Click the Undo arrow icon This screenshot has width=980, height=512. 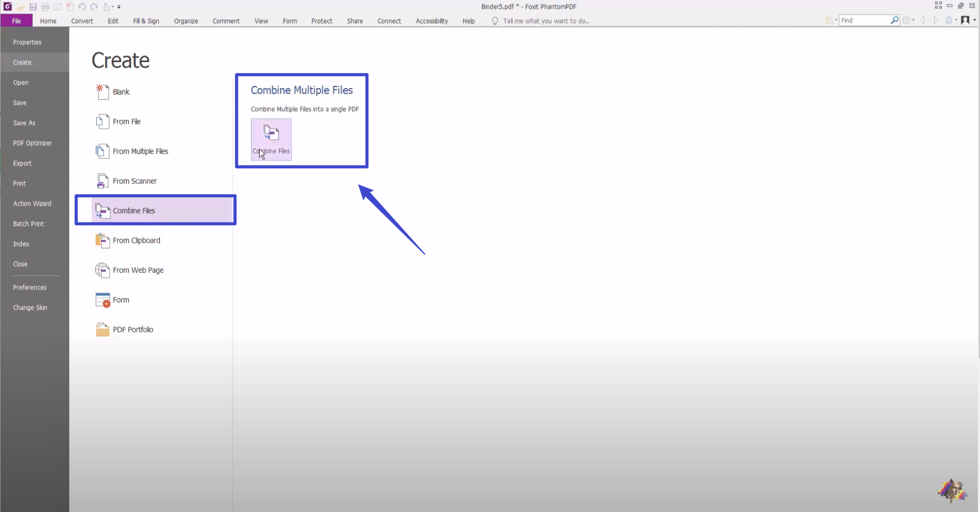(x=82, y=7)
